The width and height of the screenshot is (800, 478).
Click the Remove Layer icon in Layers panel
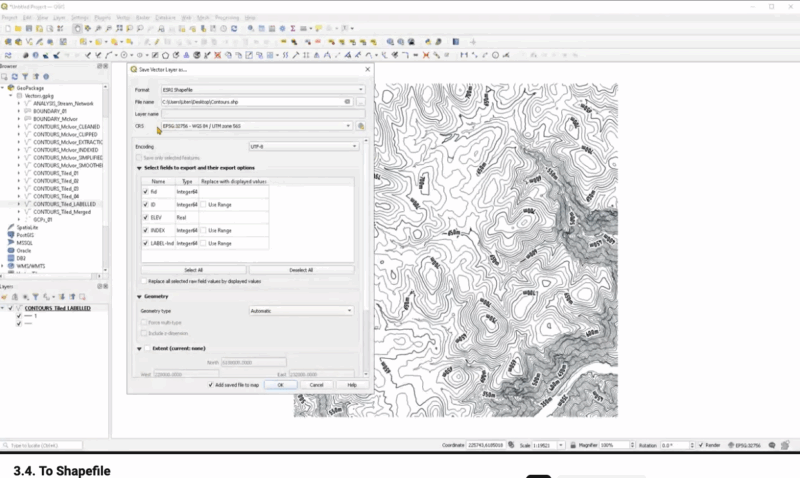(x=82, y=297)
